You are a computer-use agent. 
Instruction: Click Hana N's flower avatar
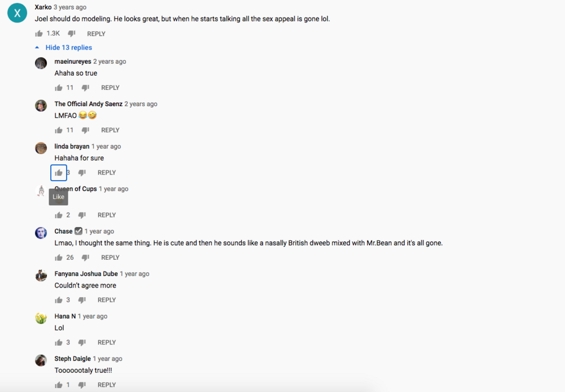click(x=41, y=318)
